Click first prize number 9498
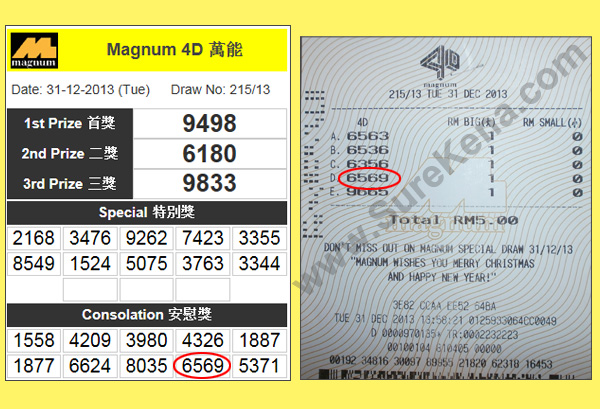The image size is (600, 409). 209,124
